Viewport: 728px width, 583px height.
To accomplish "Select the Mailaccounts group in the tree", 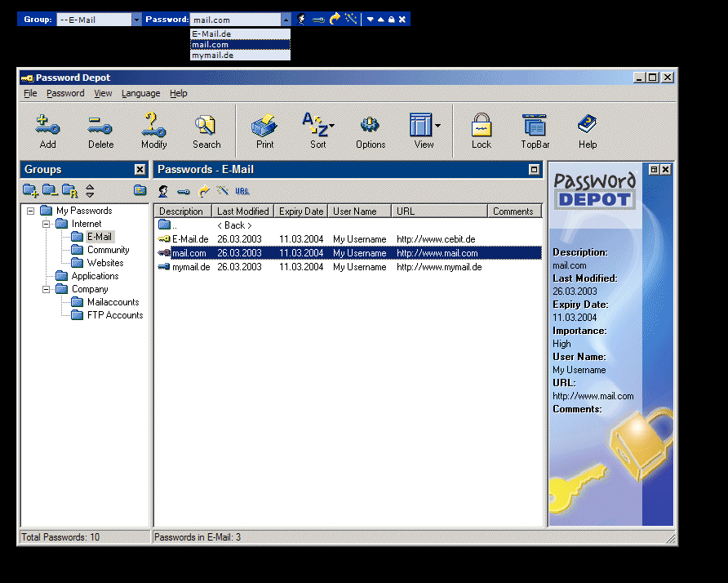I will (113, 302).
